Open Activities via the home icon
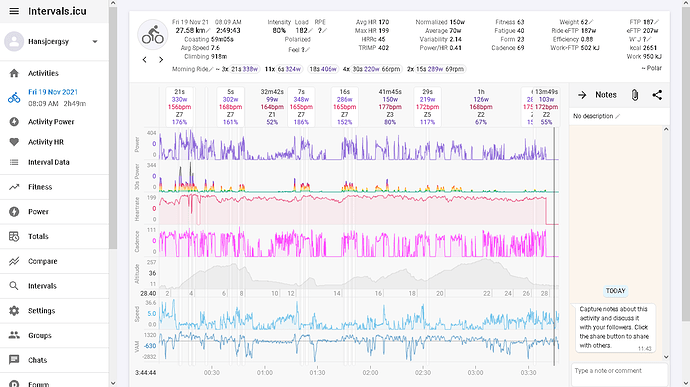 point(14,73)
